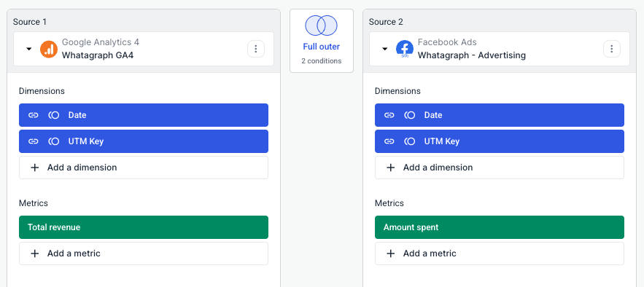Click the Google Analytics 4 orange logo icon
This screenshot has height=287, width=644.
[49, 50]
